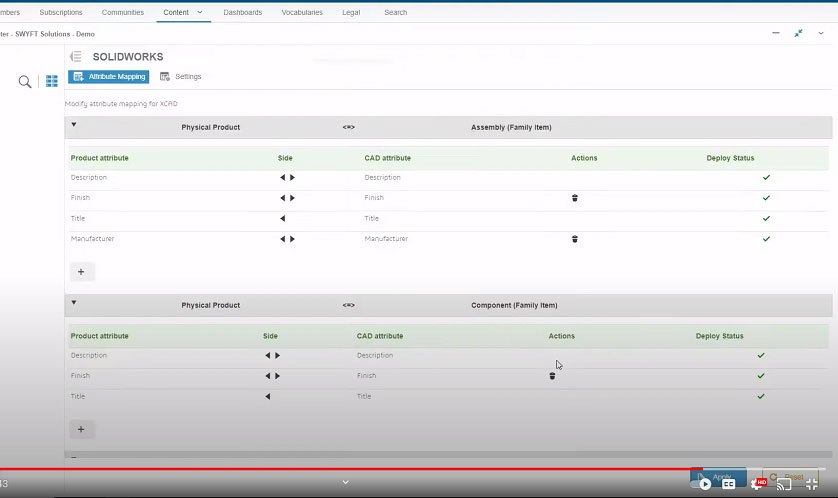Viewport: 838px width, 498px height.
Task: Open the widget options chevron at top right
Action: coord(821,33)
